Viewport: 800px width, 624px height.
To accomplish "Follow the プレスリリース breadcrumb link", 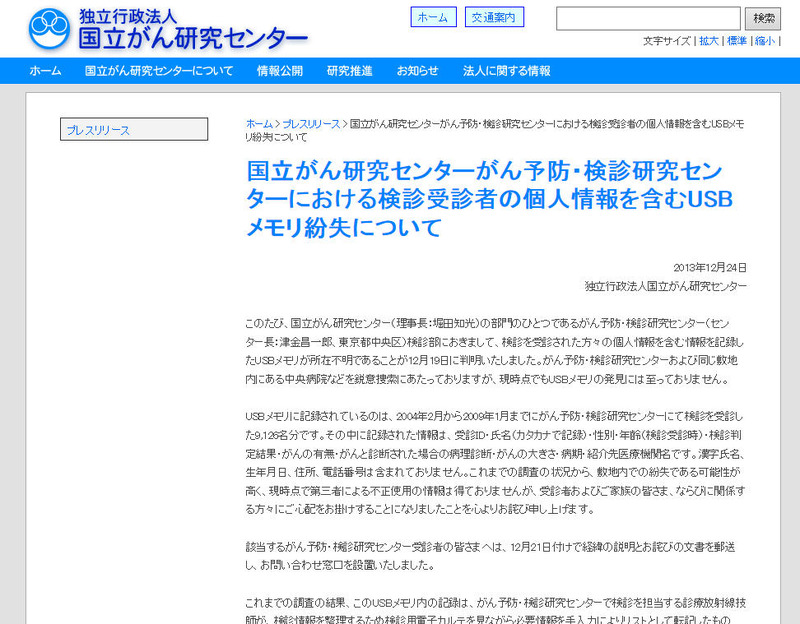I will tap(311, 123).
